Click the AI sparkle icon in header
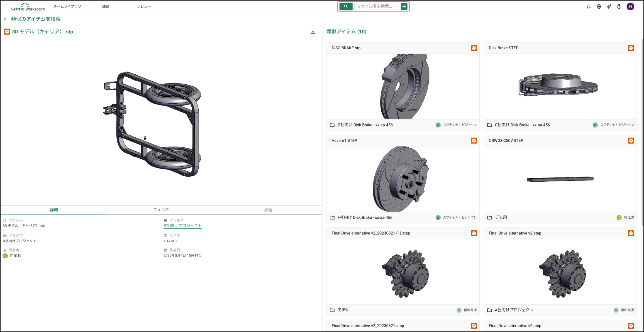Image resolution: width=644 pixels, height=332 pixels. click(x=609, y=6)
